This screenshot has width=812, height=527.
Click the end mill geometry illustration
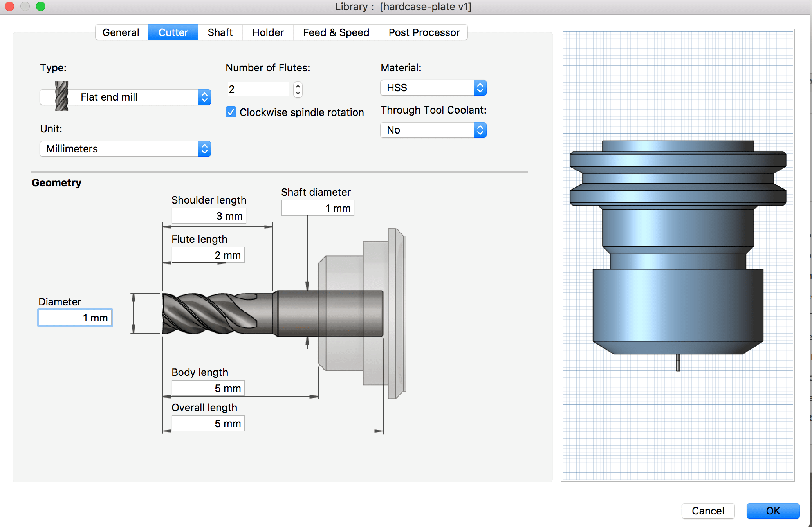pos(272,313)
